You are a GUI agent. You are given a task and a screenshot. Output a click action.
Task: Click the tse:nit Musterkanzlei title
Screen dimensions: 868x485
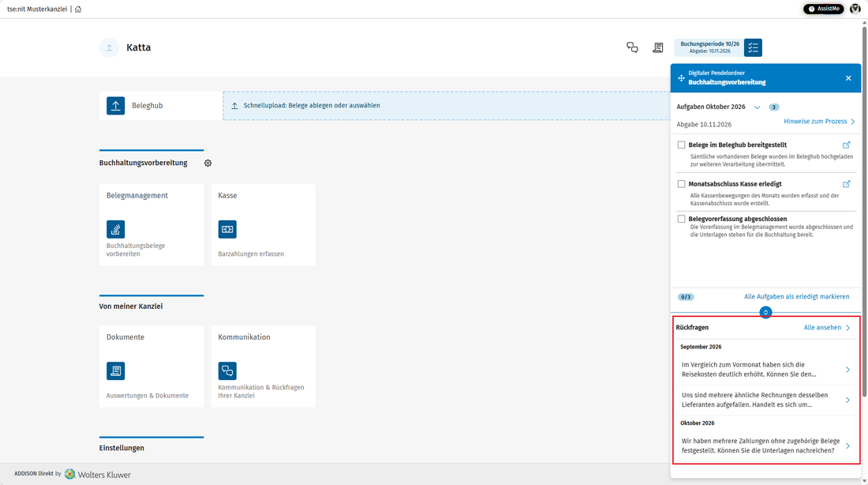[x=37, y=9]
